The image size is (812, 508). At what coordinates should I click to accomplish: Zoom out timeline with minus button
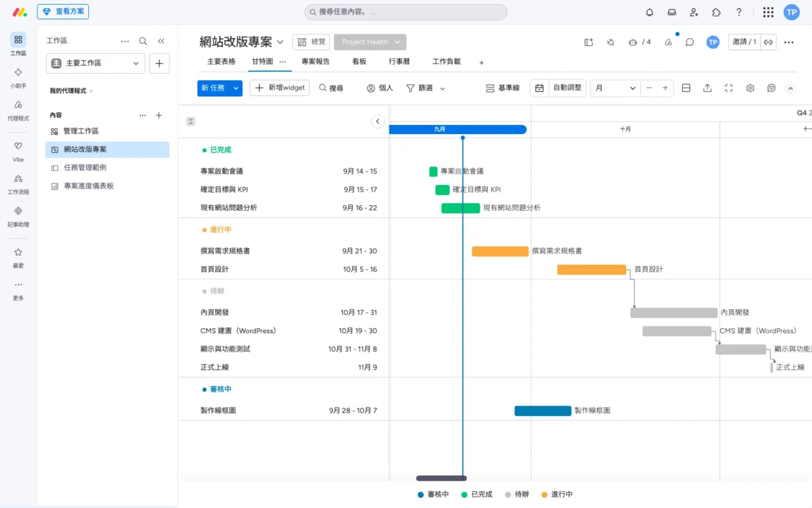pos(648,88)
